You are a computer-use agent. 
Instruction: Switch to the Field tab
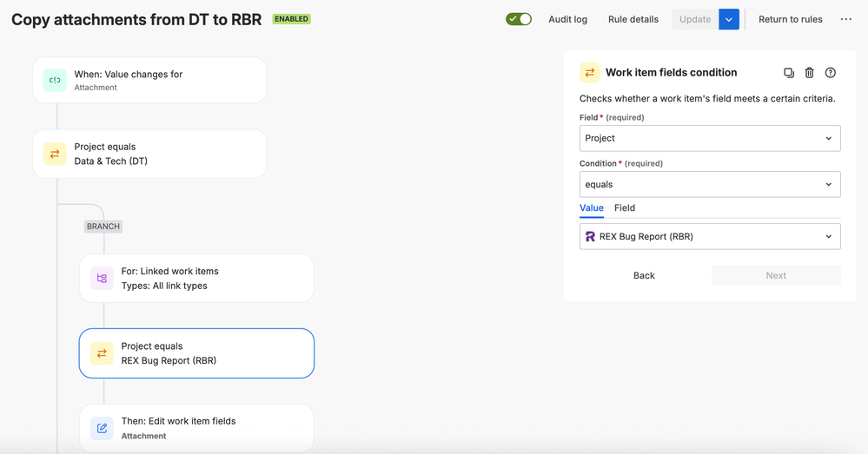click(625, 208)
